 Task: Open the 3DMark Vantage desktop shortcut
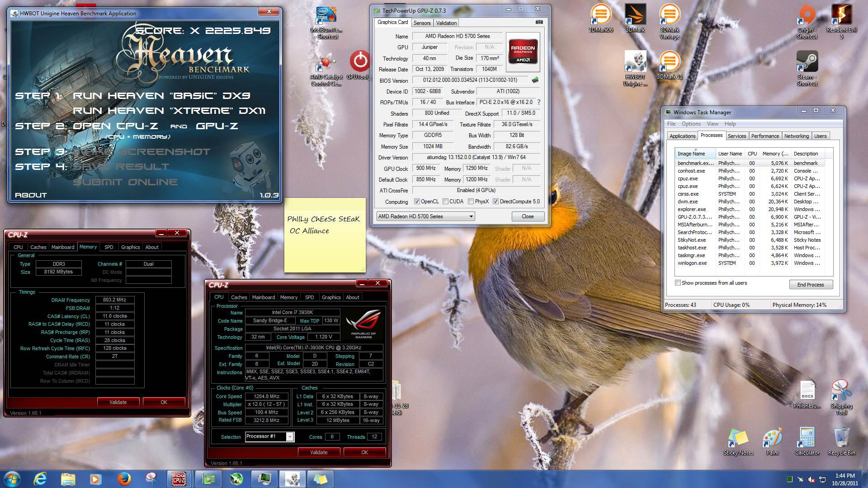click(670, 22)
